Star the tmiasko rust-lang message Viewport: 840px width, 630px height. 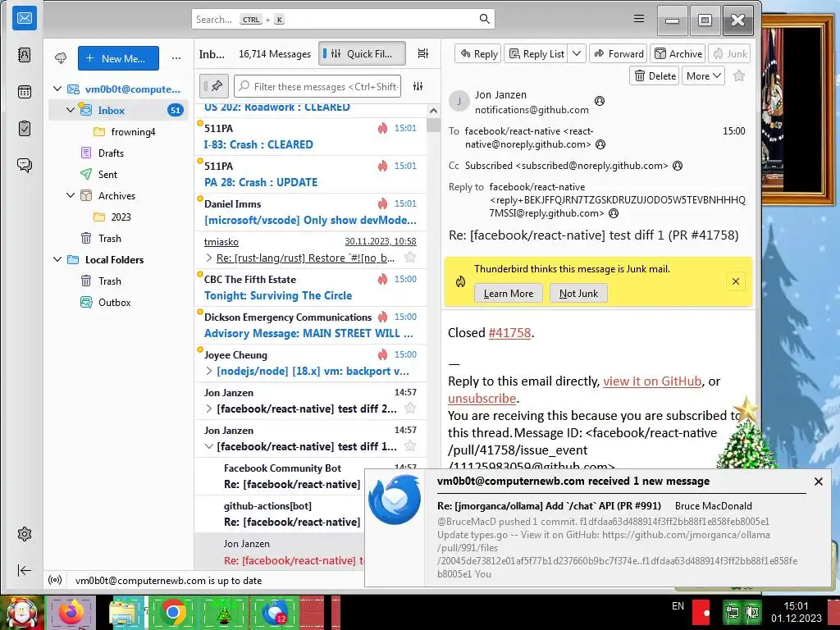[410, 258]
